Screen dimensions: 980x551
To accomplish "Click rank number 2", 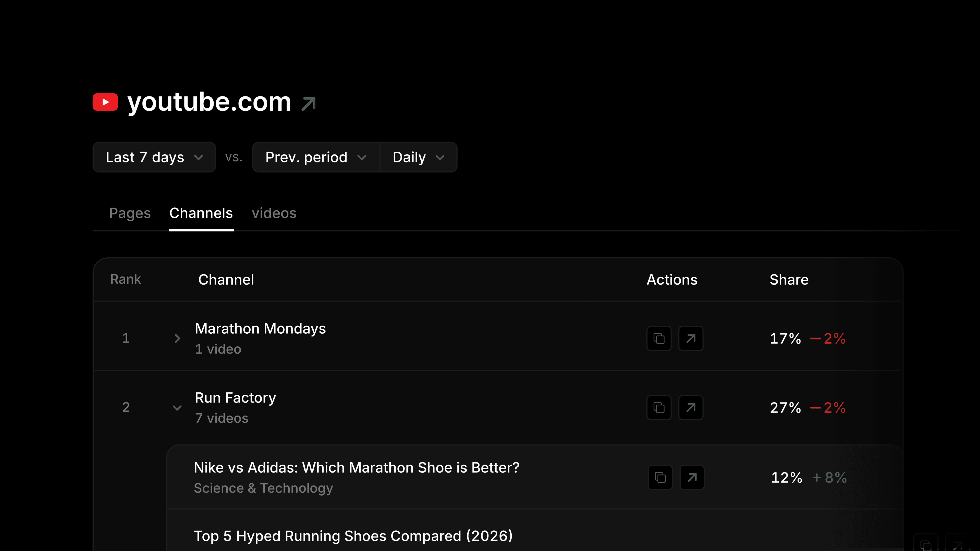I will (126, 407).
